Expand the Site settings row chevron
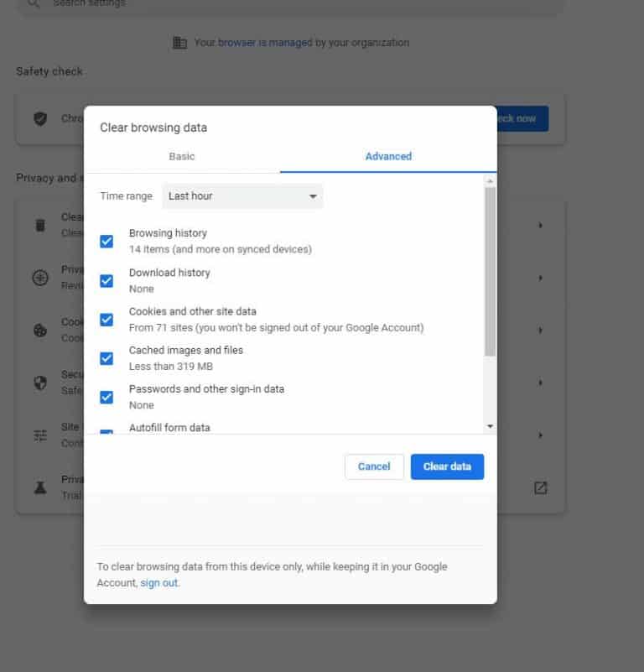The width and height of the screenshot is (644, 672). point(541,435)
